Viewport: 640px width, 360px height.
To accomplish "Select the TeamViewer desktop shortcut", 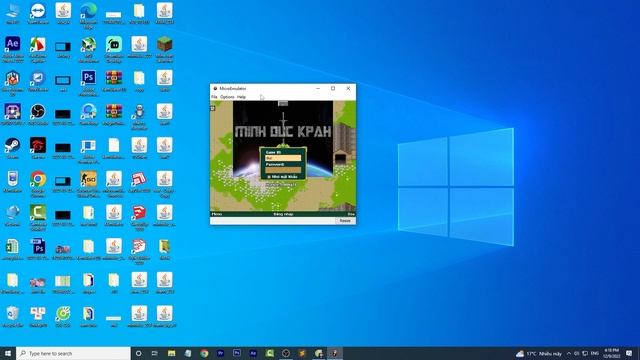I will (x=38, y=13).
